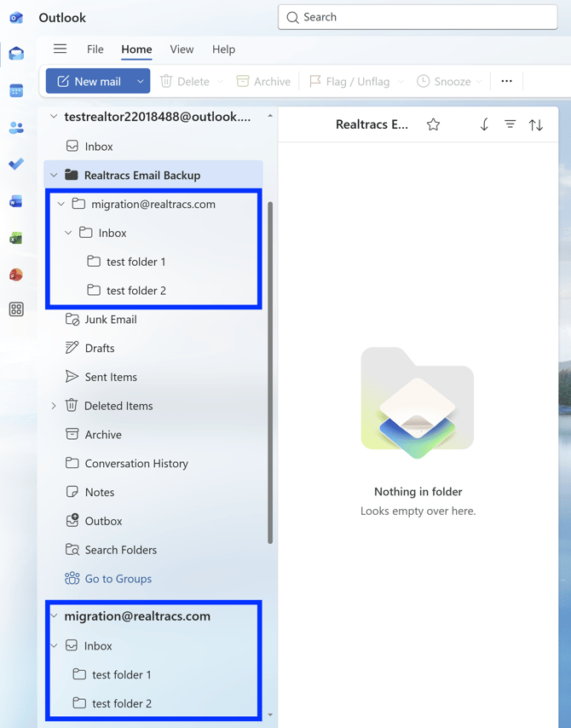Click the jump-to down arrow icon

coord(484,124)
